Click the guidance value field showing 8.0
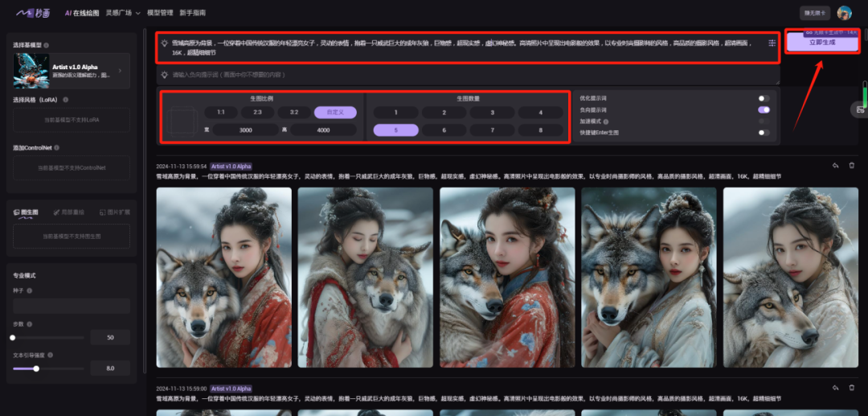The image size is (868, 416). pos(110,369)
